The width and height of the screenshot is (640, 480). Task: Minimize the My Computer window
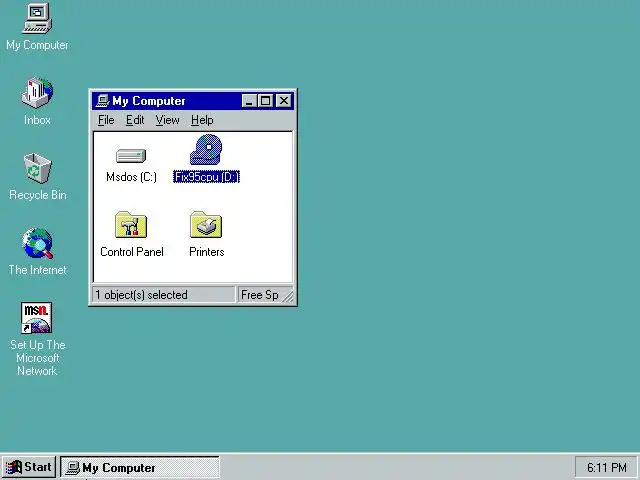249,101
